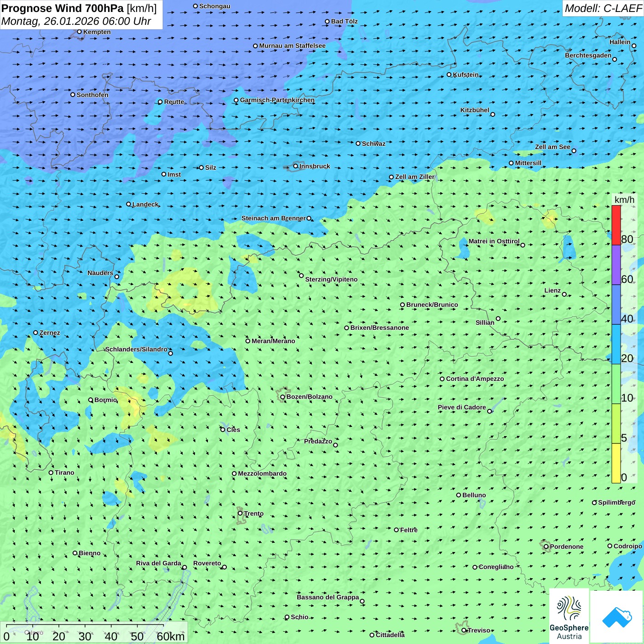Click the blue cloud logo in the corner
This screenshot has width=644, height=644.
(x=616, y=617)
